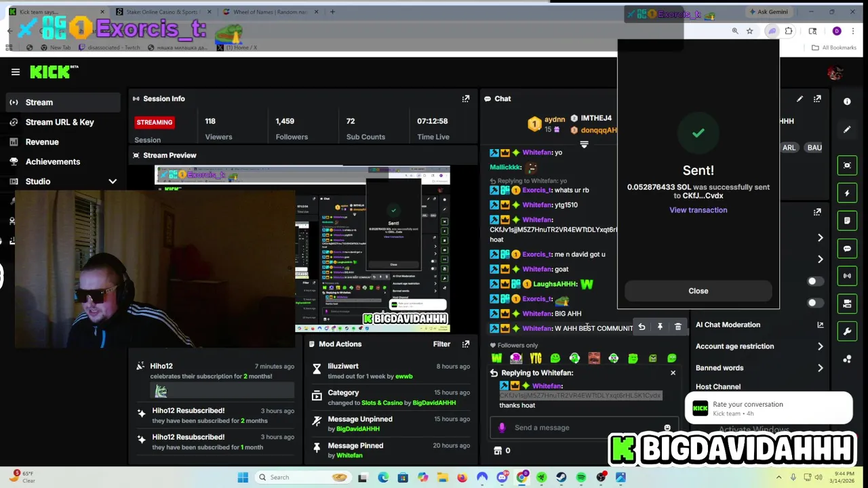Open the Kick hamburger menu
The image size is (868, 488).
click(15, 72)
